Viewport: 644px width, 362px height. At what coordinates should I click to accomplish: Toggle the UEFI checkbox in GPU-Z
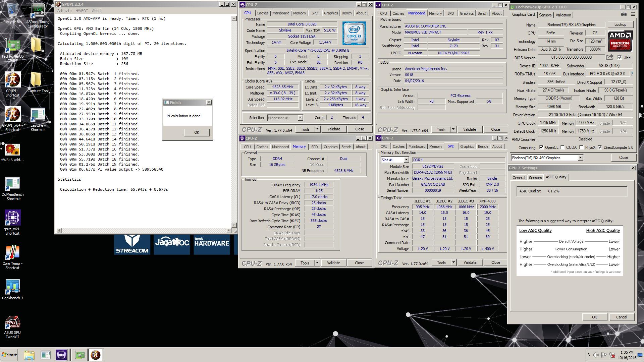[619, 57]
